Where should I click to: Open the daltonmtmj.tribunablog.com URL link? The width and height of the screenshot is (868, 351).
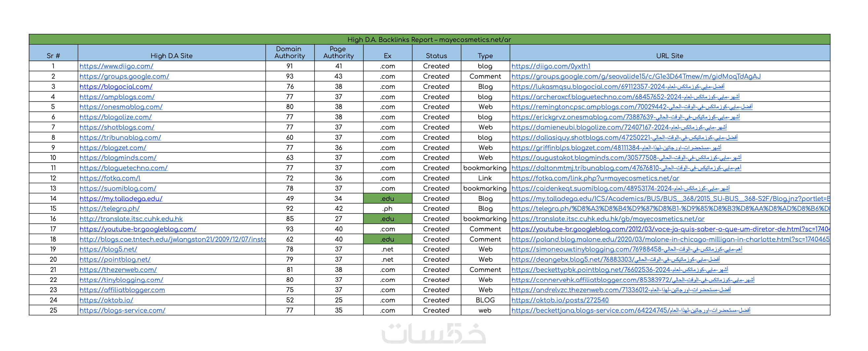pos(626,168)
